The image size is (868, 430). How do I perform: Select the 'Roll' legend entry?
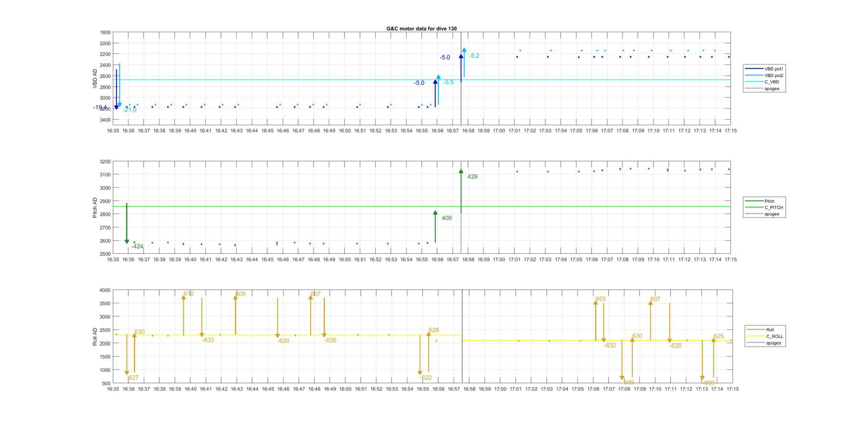tap(771, 329)
